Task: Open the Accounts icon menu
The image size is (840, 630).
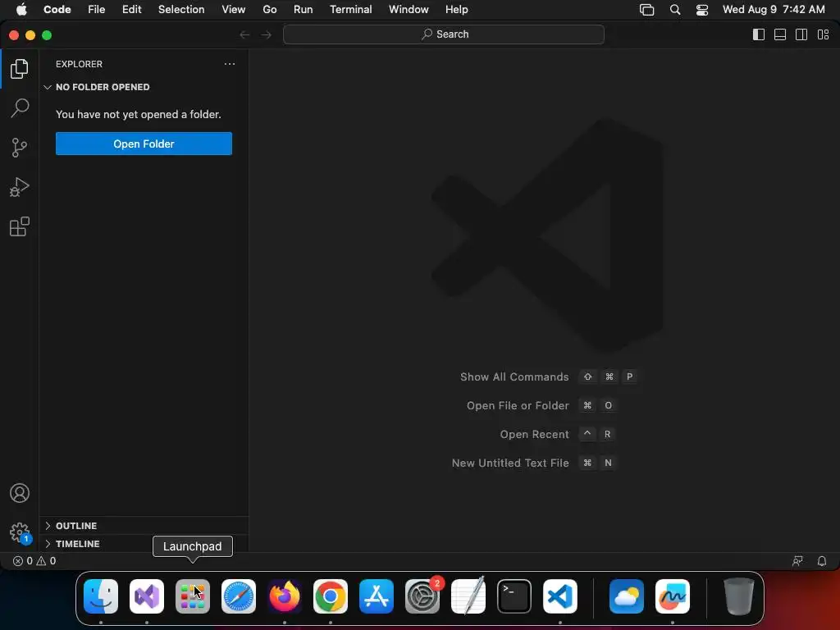Action: [20, 493]
